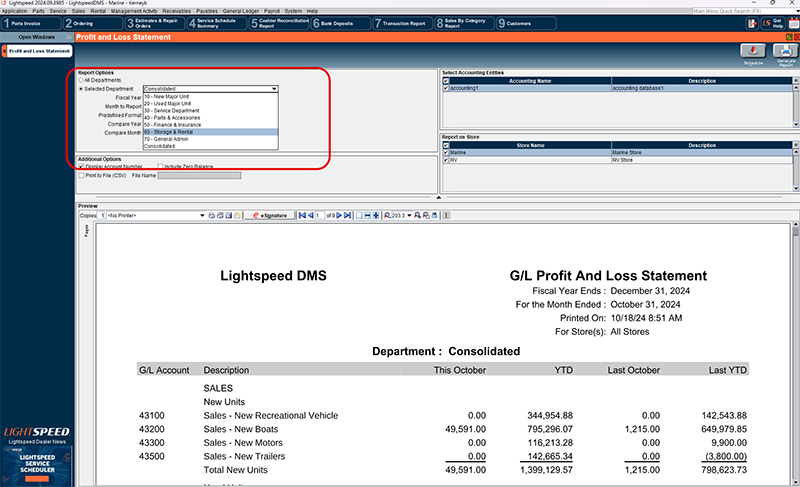Toggle select-all checkbox in Accounting Name header
800x487 pixels.
[446, 81]
